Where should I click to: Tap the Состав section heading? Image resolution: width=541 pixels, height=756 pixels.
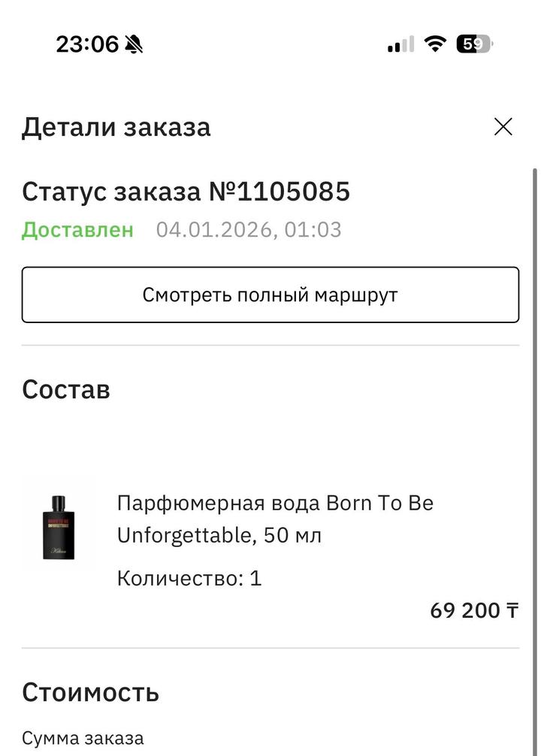[x=66, y=389]
